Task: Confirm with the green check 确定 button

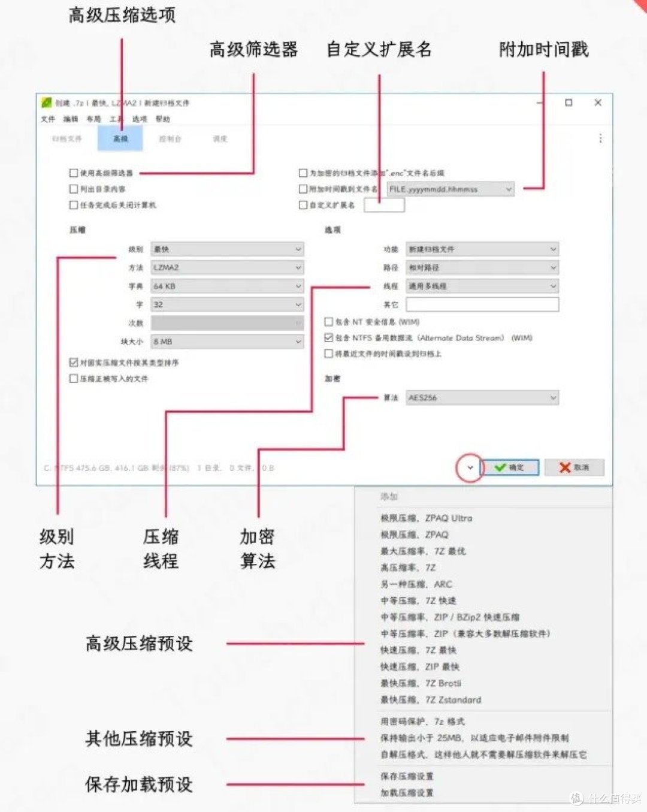Action: (x=510, y=467)
